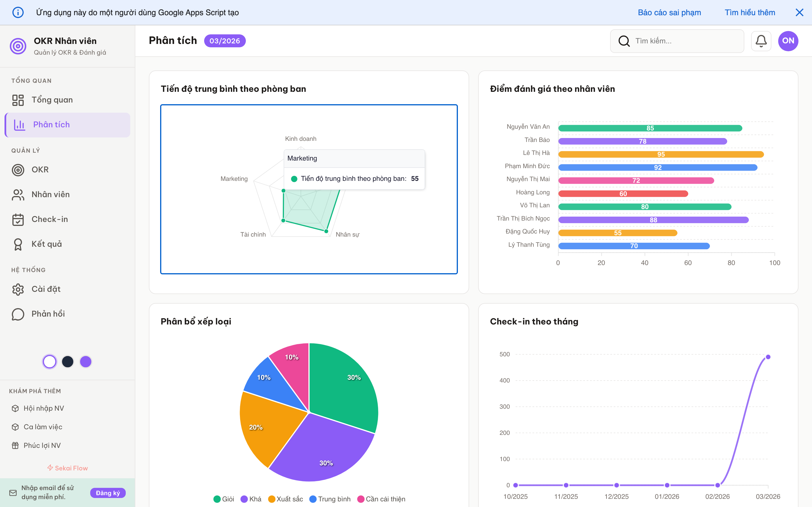Viewport: 812px width, 507px height.
Task: Select the Check-in calendar icon
Action: [18, 219]
